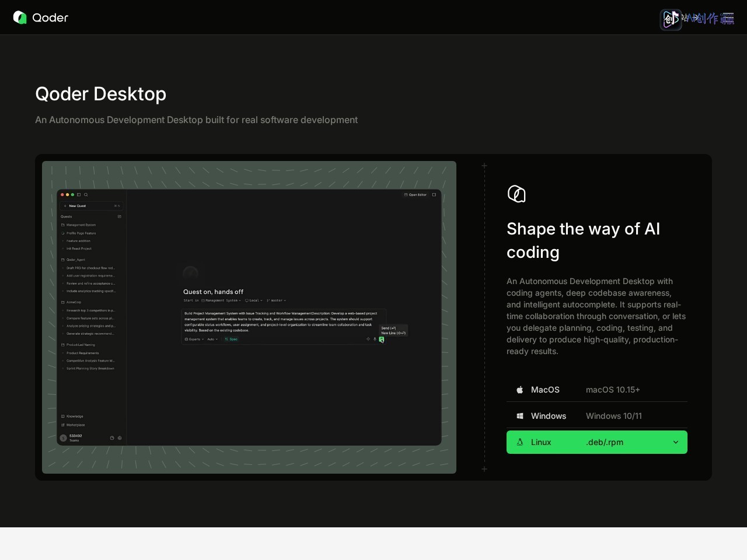Open the master branch dropdown

pos(277,300)
